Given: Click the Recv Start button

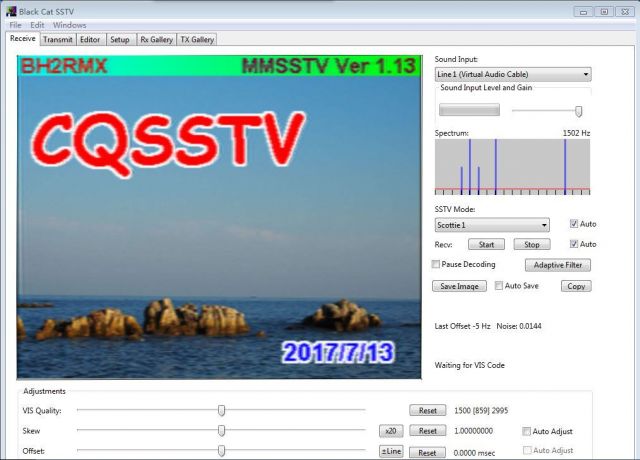Looking at the screenshot, I should click(x=486, y=244).
